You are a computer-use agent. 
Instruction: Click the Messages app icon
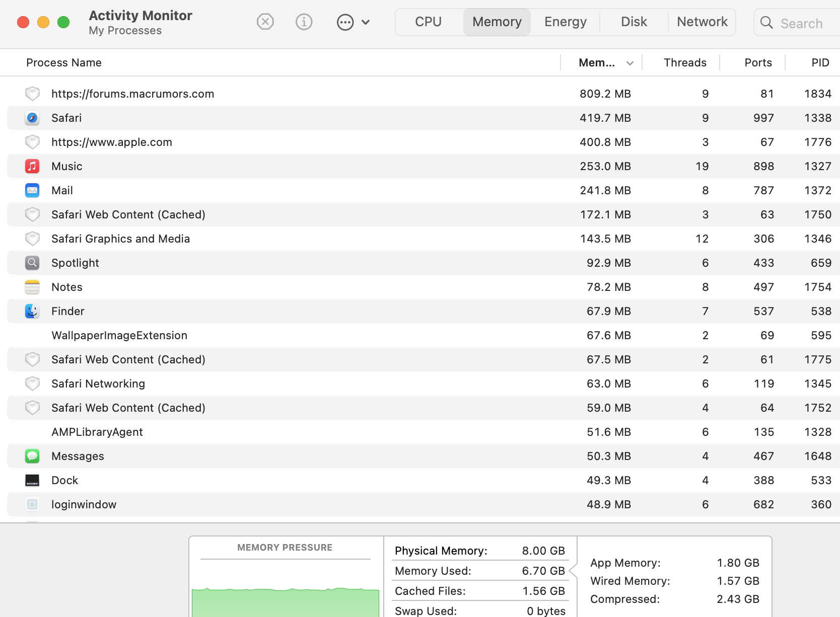pos(32,456)
